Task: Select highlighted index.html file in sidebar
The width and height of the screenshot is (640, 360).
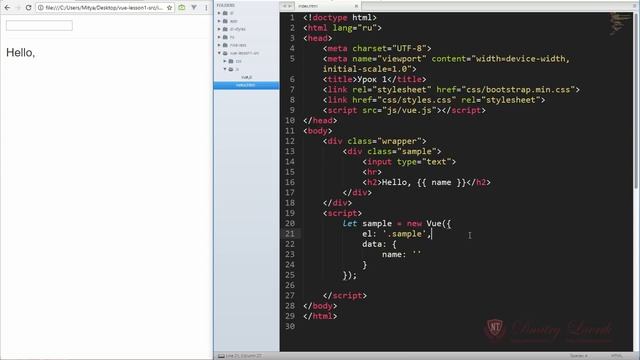Action: pyautogui.click(x=246, y=85)
